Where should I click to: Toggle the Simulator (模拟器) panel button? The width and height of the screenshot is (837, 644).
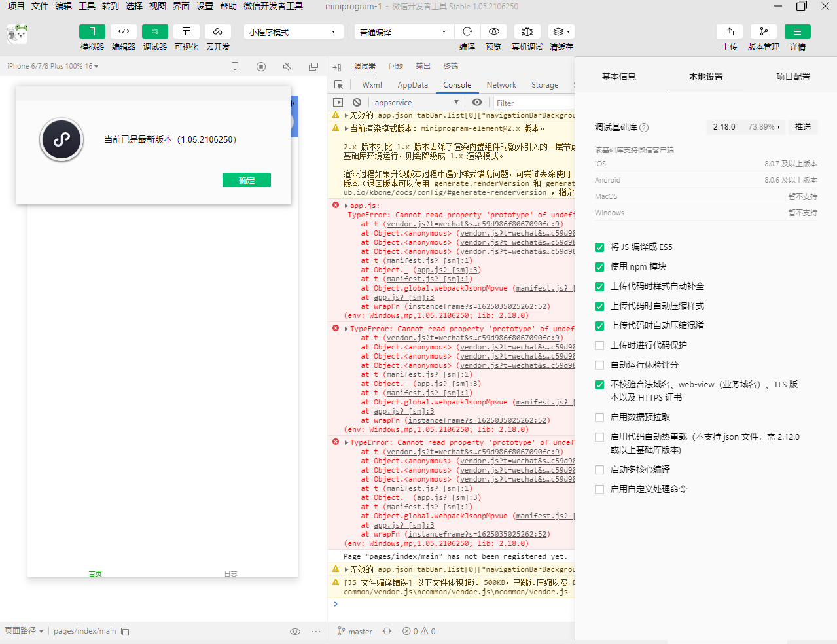tap(92, 31)
